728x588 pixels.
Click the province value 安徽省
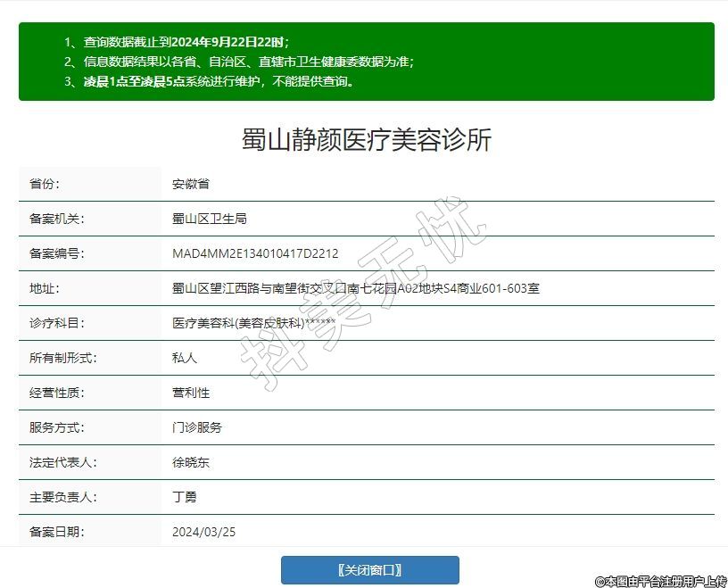(x=191, y=185)
